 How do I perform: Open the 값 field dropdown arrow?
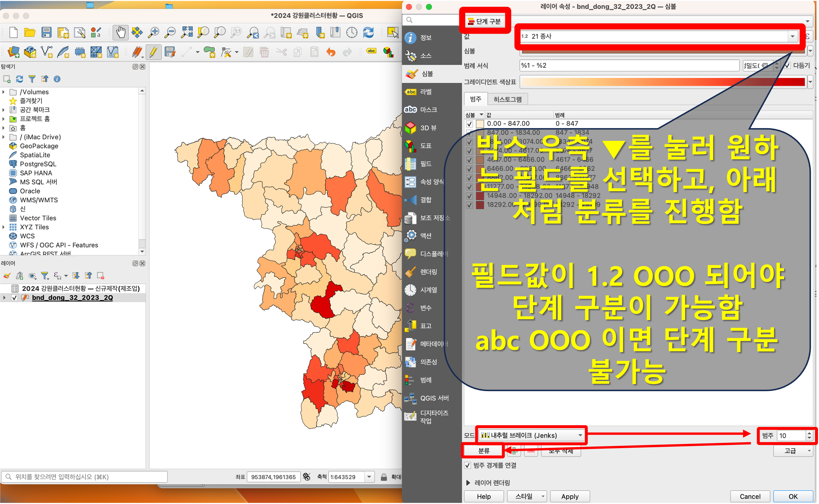click(792, 36)
